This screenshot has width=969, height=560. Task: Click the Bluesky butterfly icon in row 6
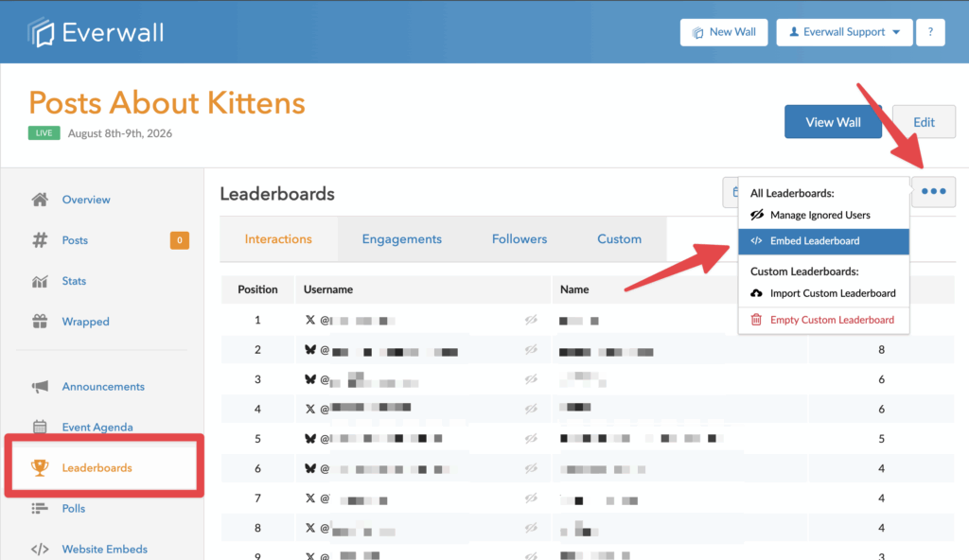310,468
